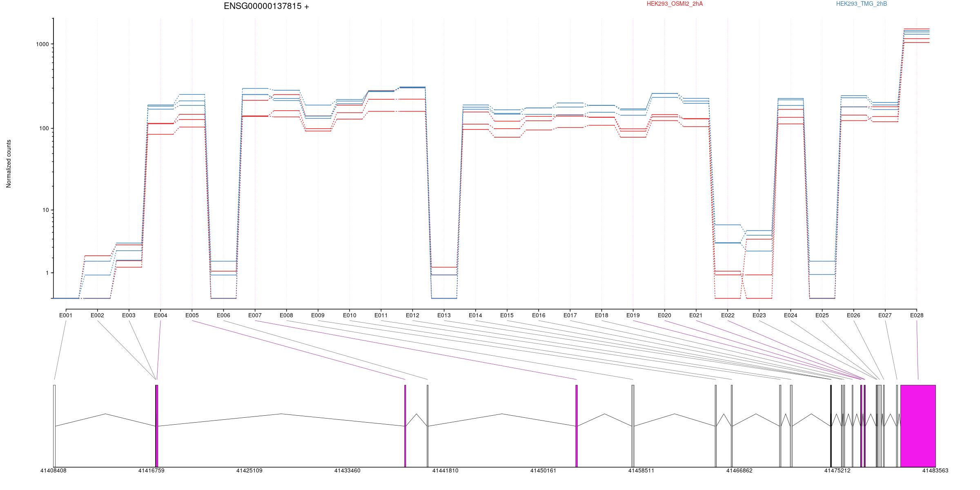Click exon label E006
Screen dimensions: 980x490
click(223, 315)
